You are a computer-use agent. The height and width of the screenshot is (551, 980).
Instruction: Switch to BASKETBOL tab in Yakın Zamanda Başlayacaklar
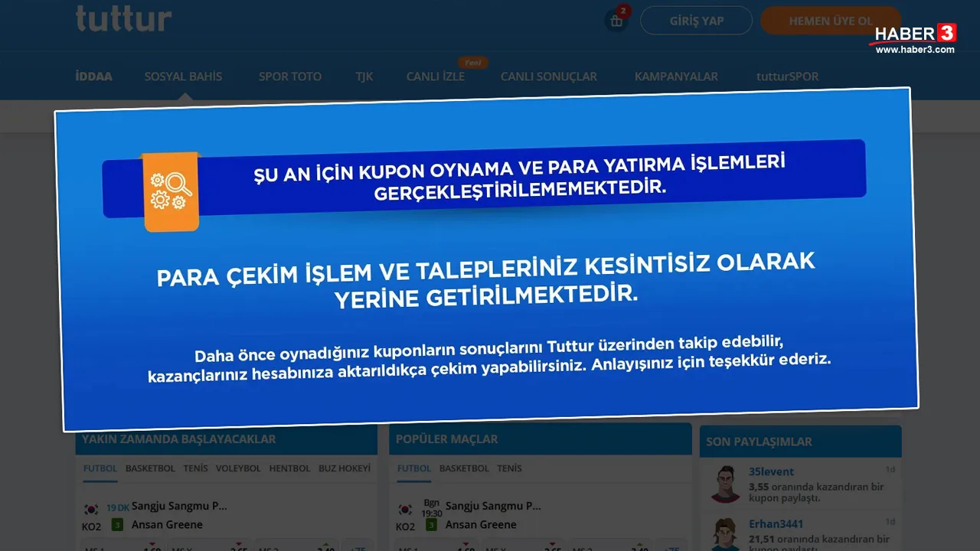pos(150,468)
